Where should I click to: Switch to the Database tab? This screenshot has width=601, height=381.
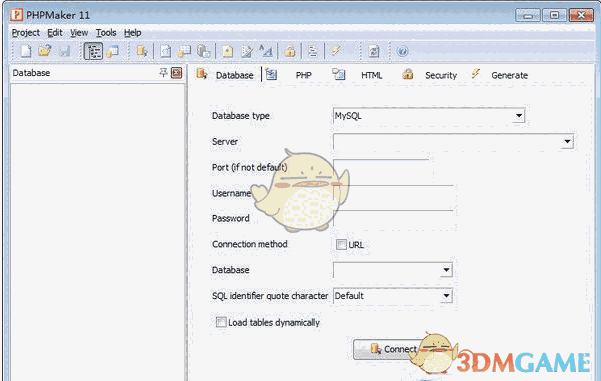click(x=225, y=75)
